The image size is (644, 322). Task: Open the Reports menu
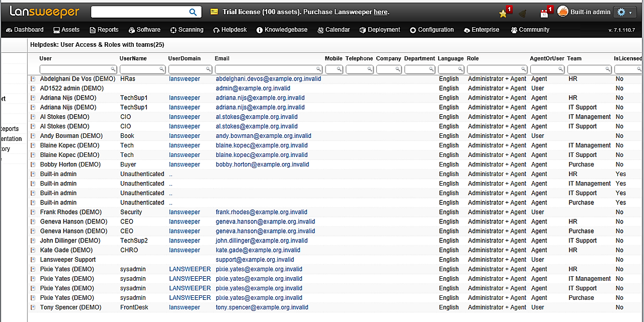click(104, 30)
